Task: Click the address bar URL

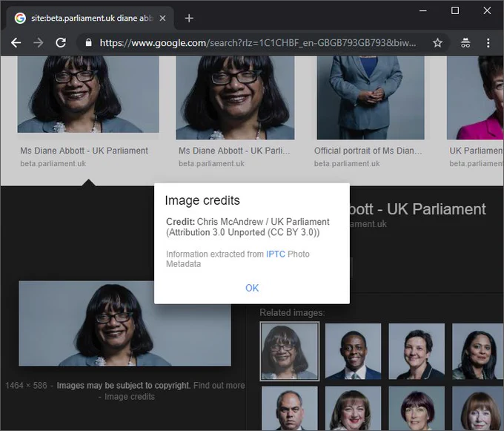Action: (x=258, y=43)
